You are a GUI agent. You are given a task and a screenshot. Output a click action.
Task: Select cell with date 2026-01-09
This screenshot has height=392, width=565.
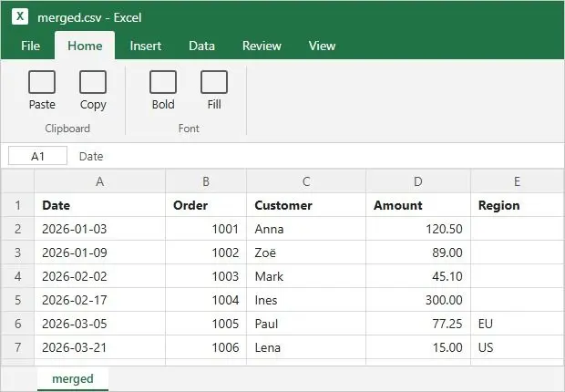pos(100,253)
